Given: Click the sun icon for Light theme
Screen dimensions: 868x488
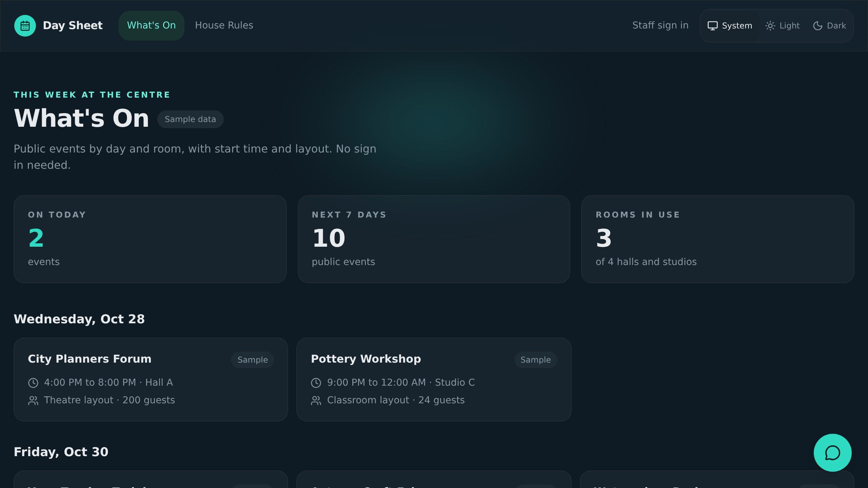Looking at the screenshot, I should [770, 26].
